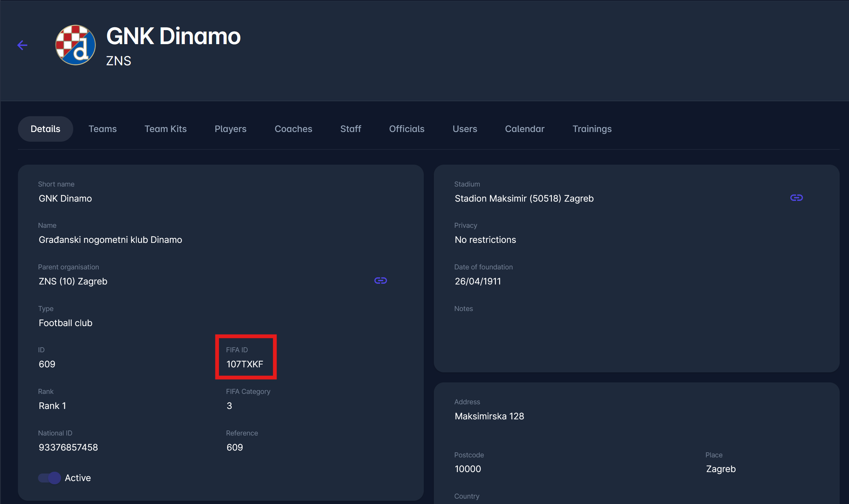Click the back arrow icon

tap(22, 45)
